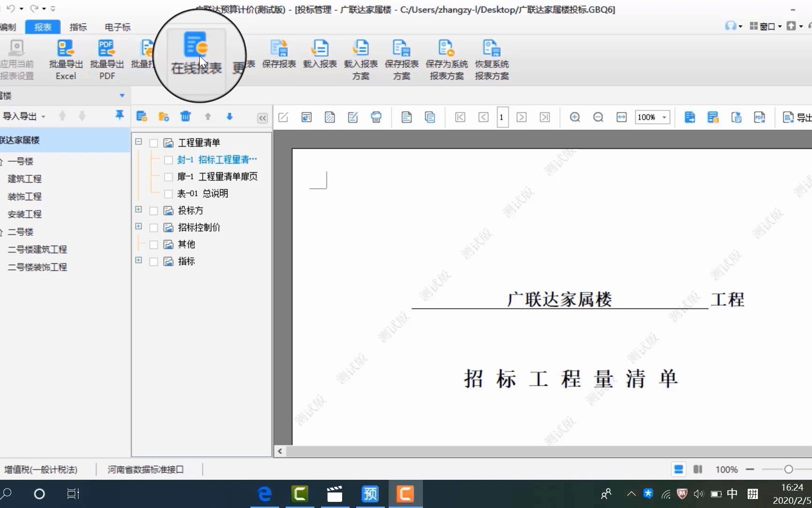The height and width of the screenshot is (508, 812).
Task: Zoom out the report preview
Action: (x=598, y=117)
